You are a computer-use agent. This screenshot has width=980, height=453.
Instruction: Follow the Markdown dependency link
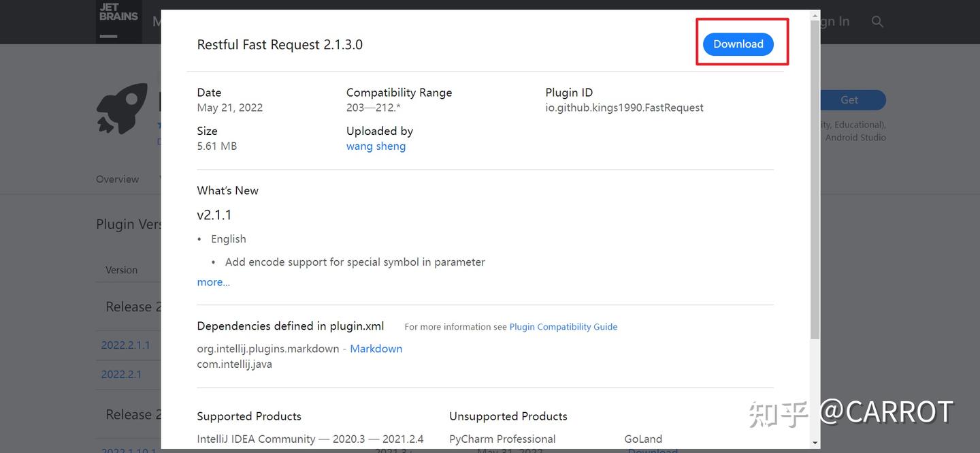tap(376, 349)
